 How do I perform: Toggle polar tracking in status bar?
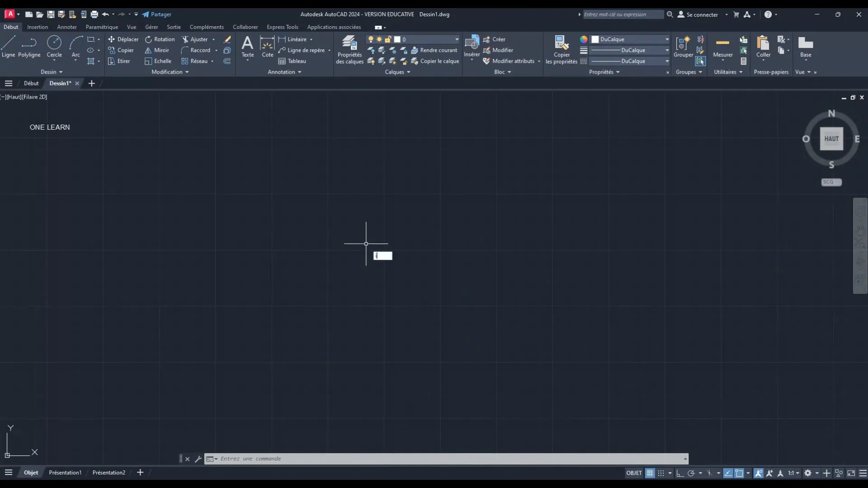point(691,473)
